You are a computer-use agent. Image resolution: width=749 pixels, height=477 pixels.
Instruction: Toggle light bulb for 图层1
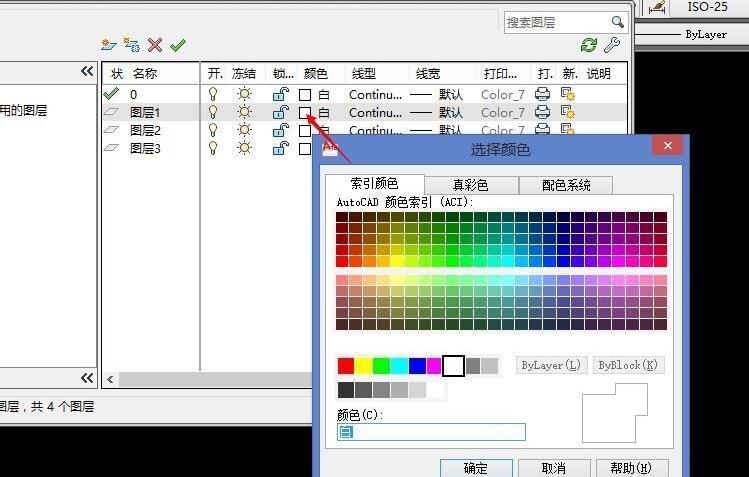click(x=213, y=112)
